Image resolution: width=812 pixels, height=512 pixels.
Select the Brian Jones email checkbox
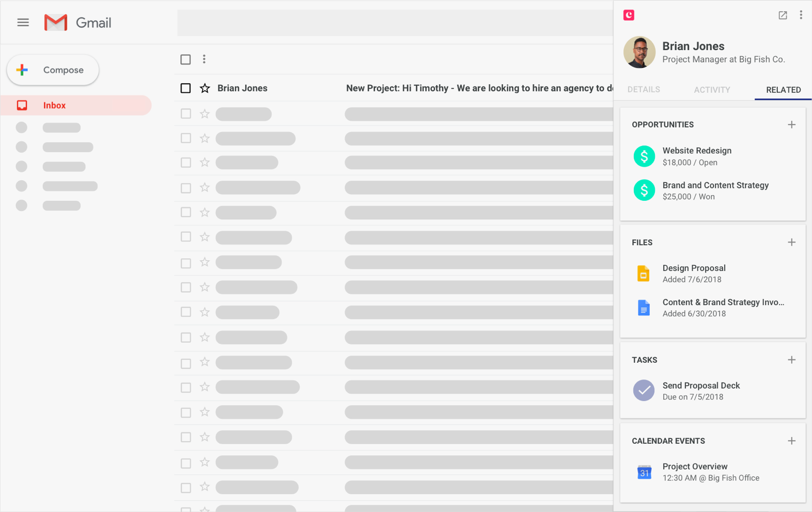pyautogui.click(x=185, y=88)
